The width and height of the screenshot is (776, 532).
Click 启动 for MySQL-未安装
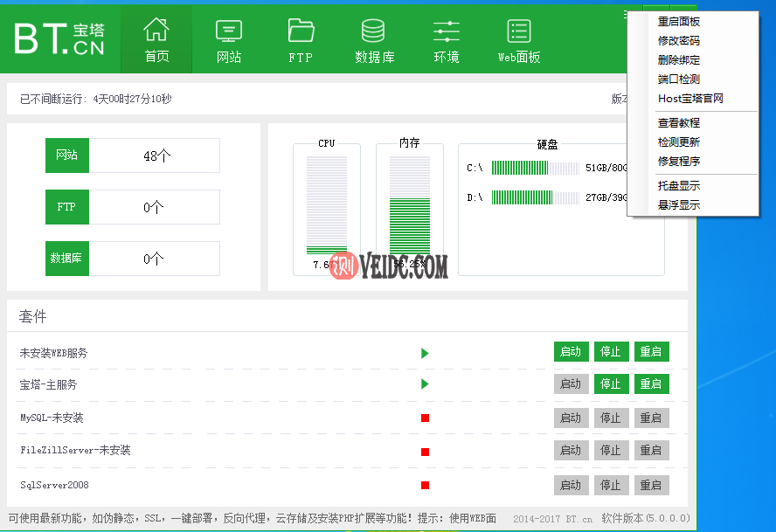coord(571,418)
